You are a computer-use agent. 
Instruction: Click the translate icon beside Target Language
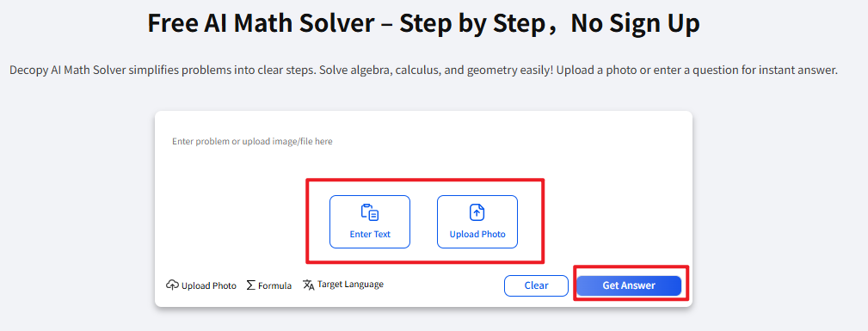308,285
